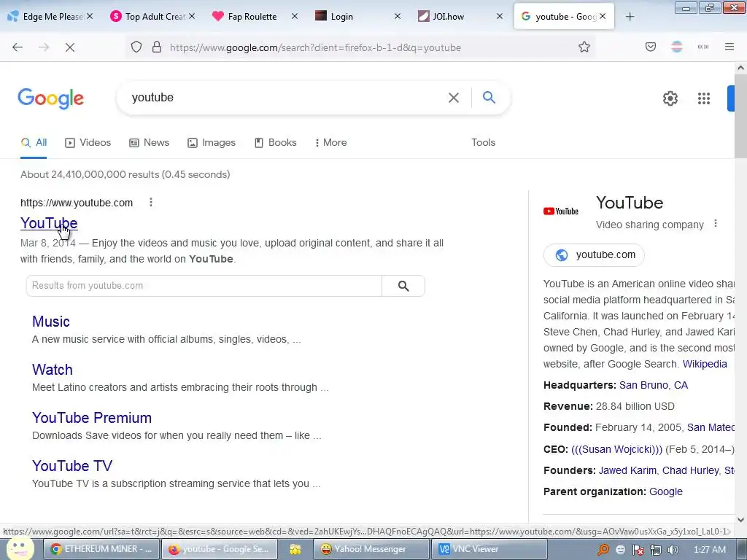Select the Images search filter

[x=212, y=142]
